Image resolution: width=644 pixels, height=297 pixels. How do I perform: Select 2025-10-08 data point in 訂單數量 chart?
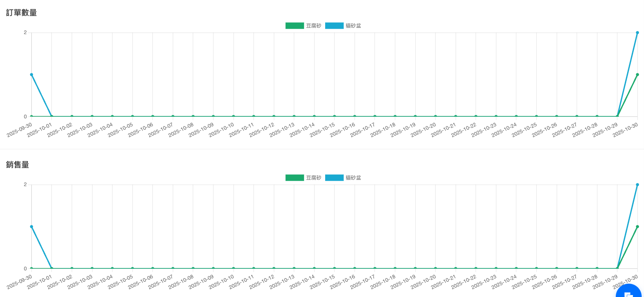click(x=193, y=116)
